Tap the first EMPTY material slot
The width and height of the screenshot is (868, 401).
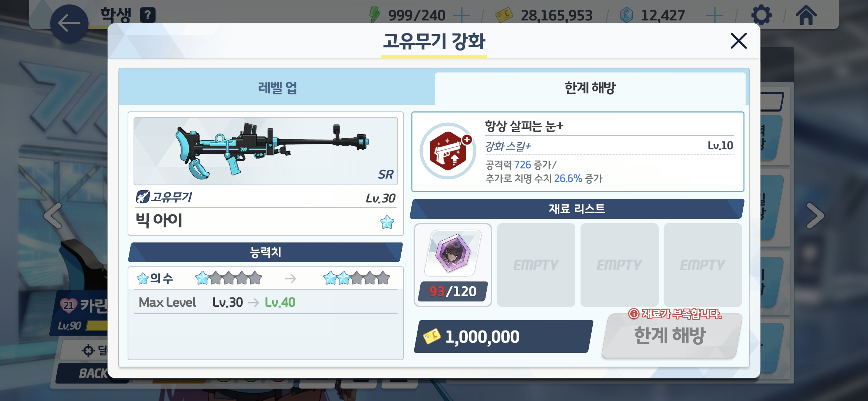point(536,265)
